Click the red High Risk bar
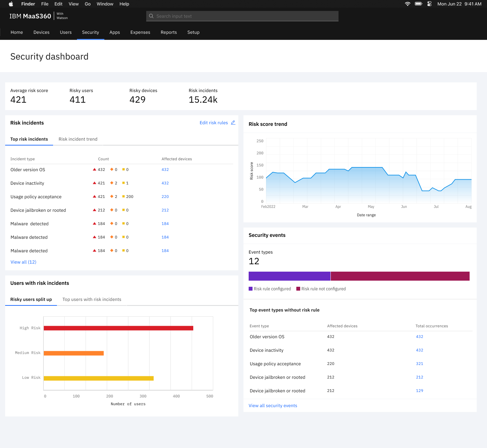 (x=118, y=328)
